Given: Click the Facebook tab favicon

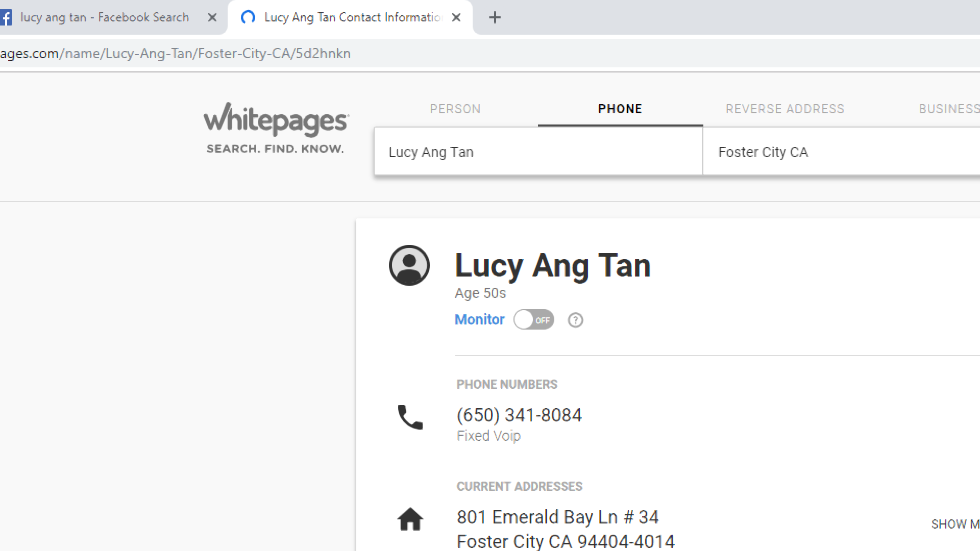Looking at the screenshot, I should tap(6, 17).
